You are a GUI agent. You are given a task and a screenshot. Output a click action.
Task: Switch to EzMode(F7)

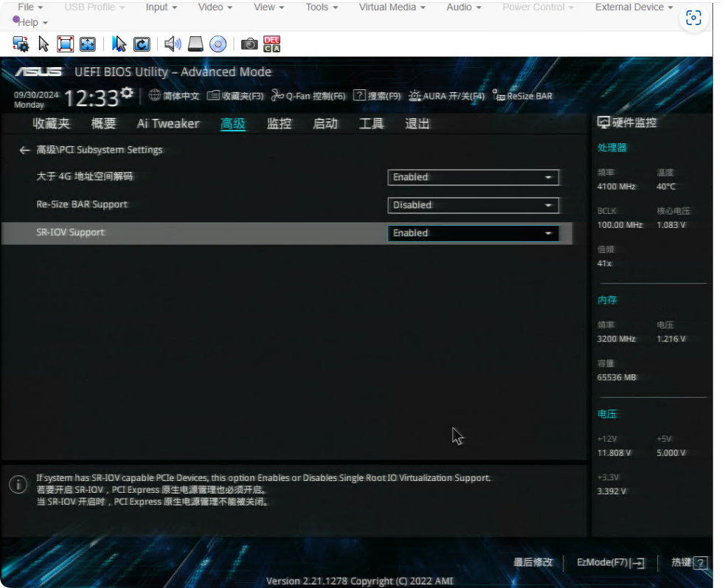point(611,563)
